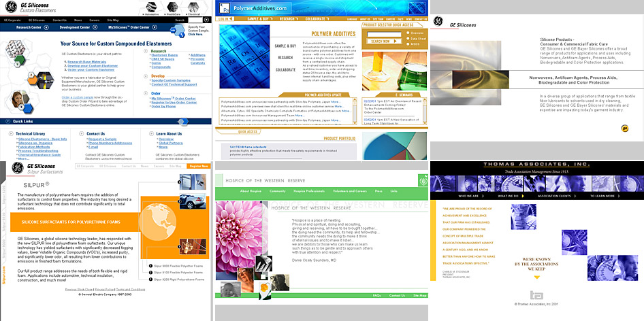Open the Automotive industry icon
The width and height of the screenshot is (644, 321).
pyautogui.click(x=152, y=5)
